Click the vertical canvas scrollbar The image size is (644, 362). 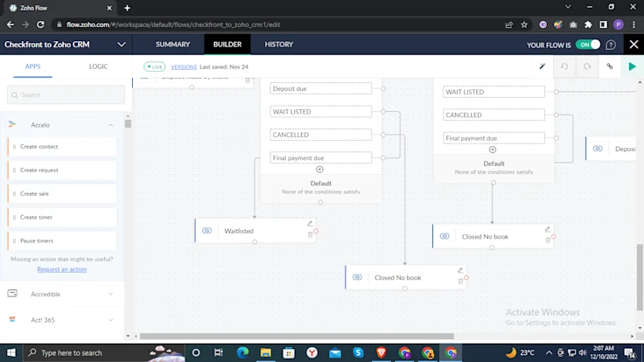coord(640,277)
